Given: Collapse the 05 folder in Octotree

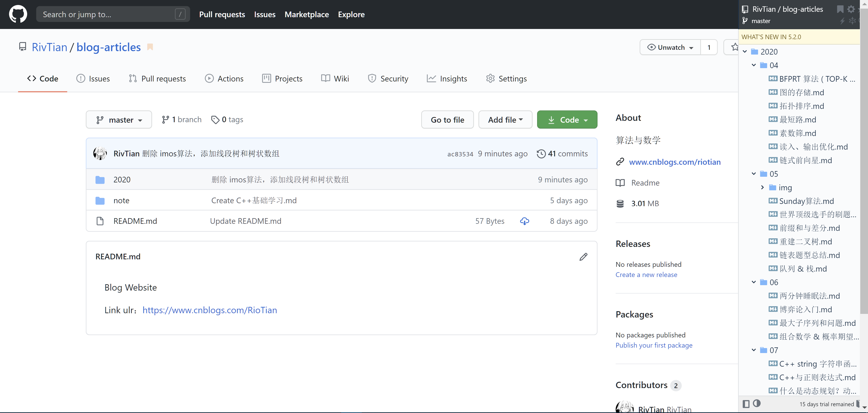Looking at the screenshot, I should (754, 174).
